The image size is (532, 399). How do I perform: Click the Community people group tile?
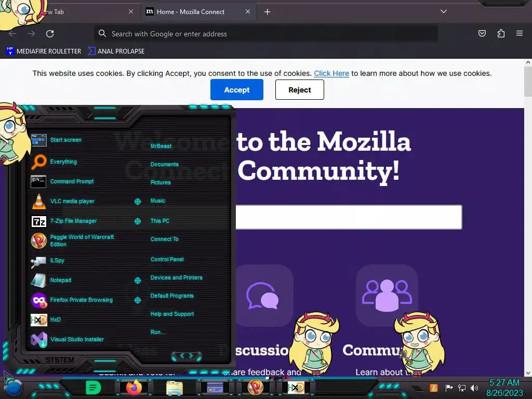(x=387, y=295)
